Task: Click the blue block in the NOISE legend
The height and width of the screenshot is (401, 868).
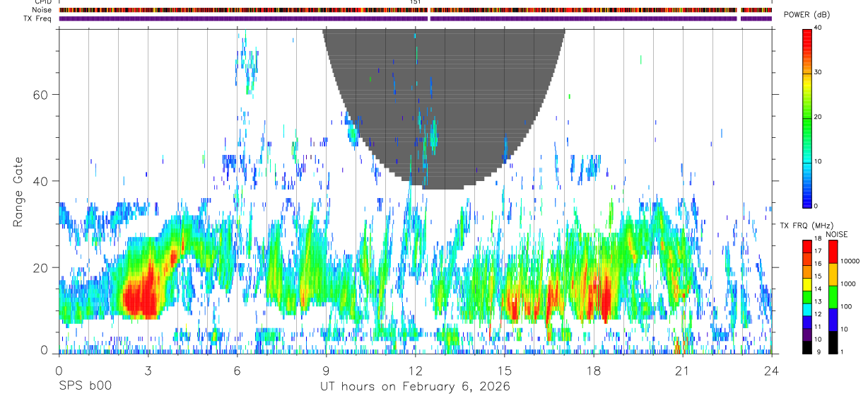Action: (x=833, y=320)
